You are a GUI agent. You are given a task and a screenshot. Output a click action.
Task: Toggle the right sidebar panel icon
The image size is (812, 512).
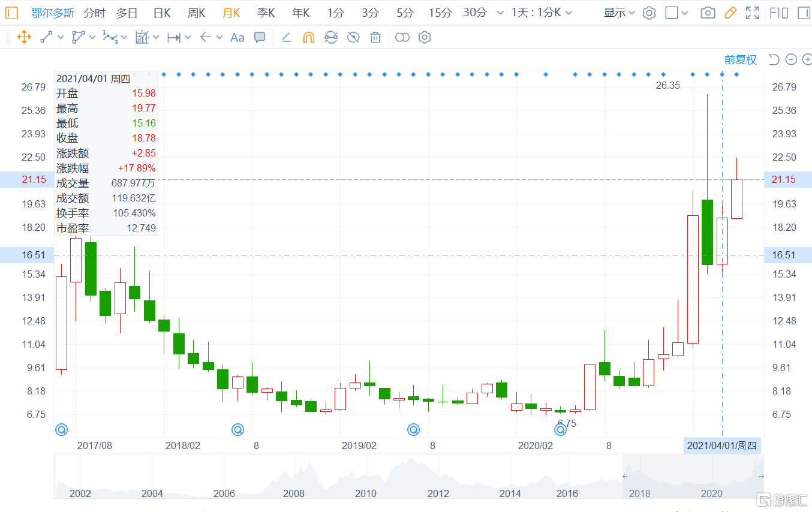[803, 13]
